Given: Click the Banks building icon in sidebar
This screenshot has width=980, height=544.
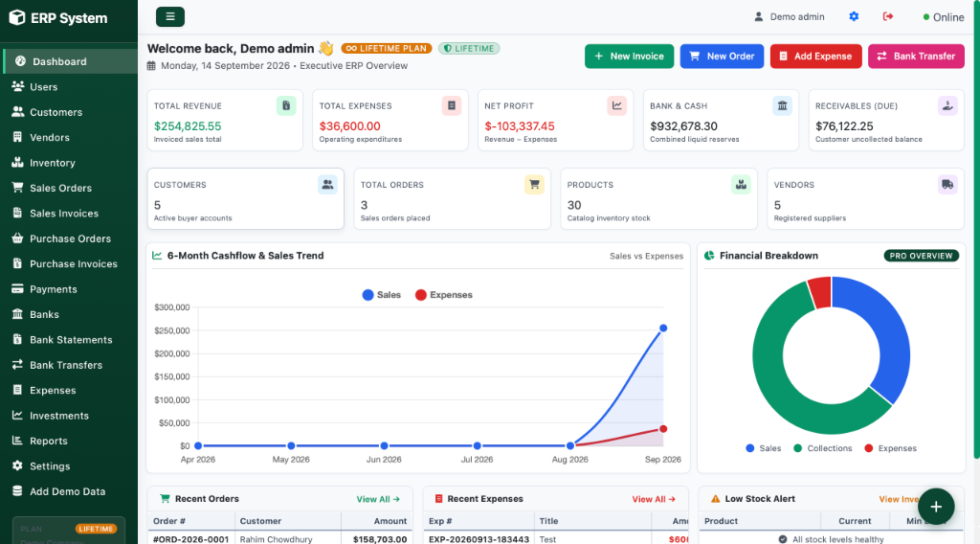Looking at the screenshot, I should point(17,314).
